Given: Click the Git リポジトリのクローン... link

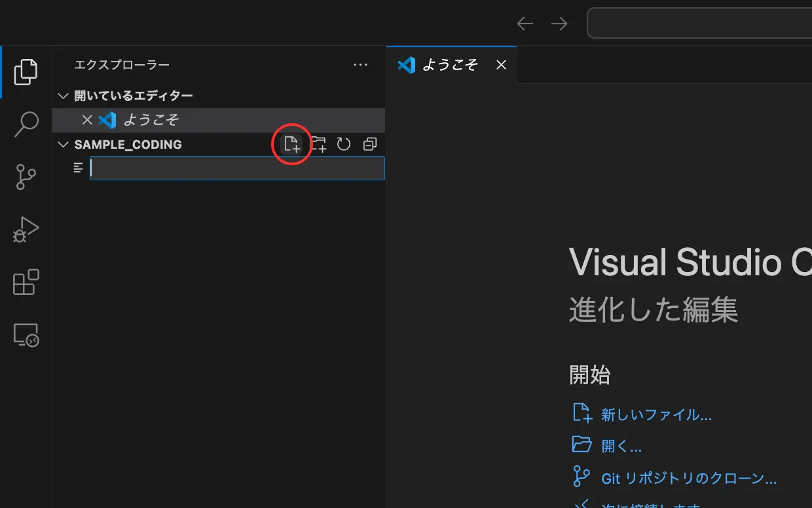Looking at the screenshot, I should (x=689, y=479).
